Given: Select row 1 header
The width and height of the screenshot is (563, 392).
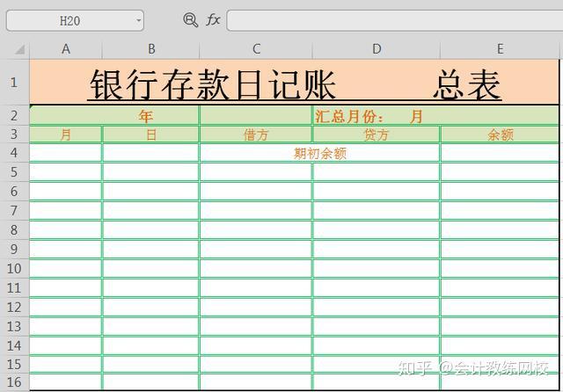Looking at the screenshot, I should (14, 83).
